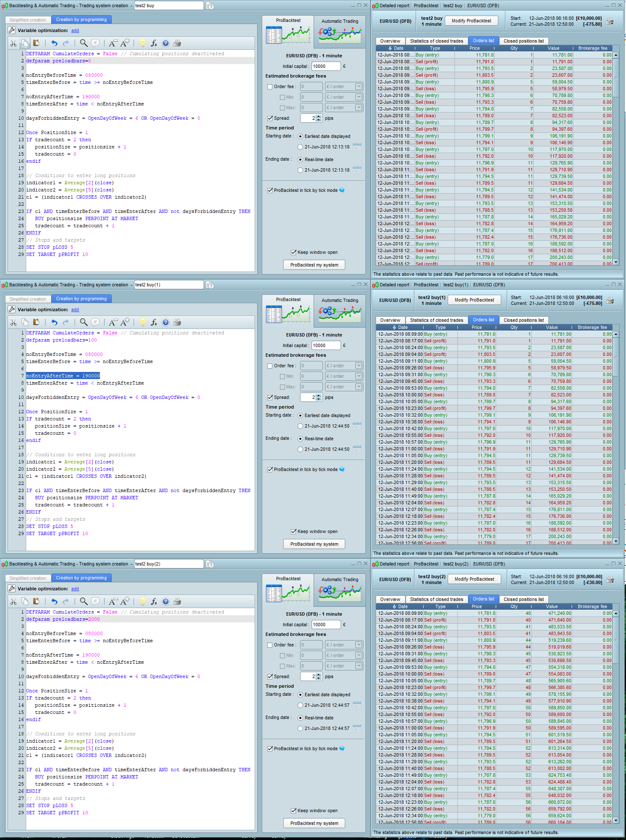The width and height of the screenshot is (626, 840).
Task: Open the Max fee unit dropdown in test2 buy(2) window
Action: coord(344,666)
